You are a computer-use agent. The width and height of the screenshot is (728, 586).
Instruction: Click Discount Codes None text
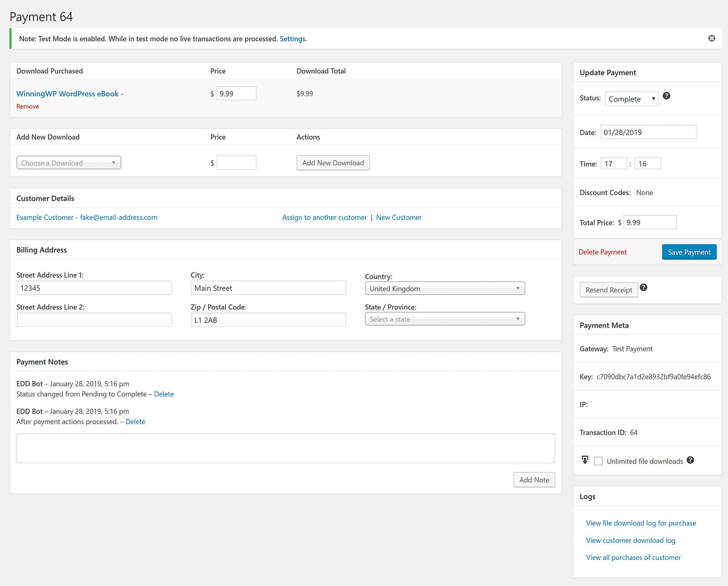644,193
